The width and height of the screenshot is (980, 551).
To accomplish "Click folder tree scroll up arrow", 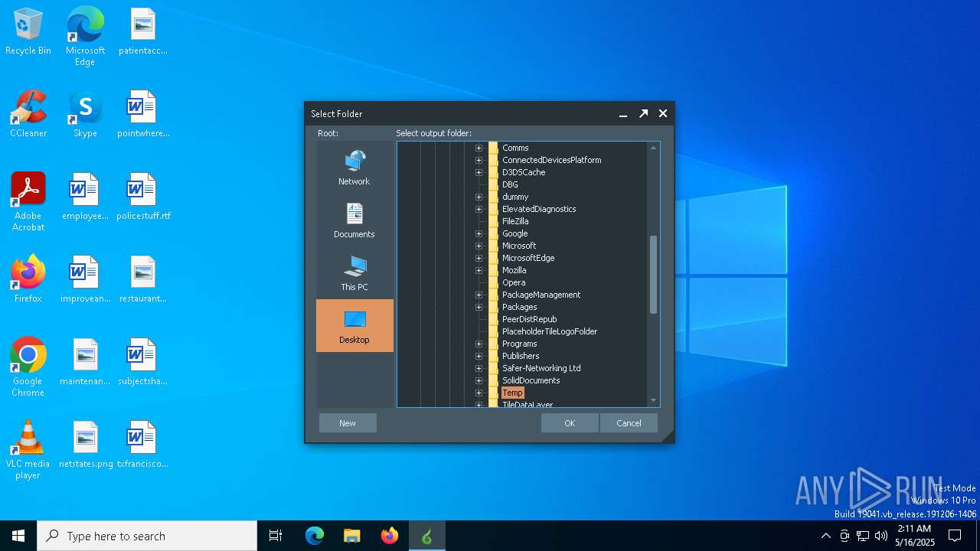I will (x=653, y=148).
